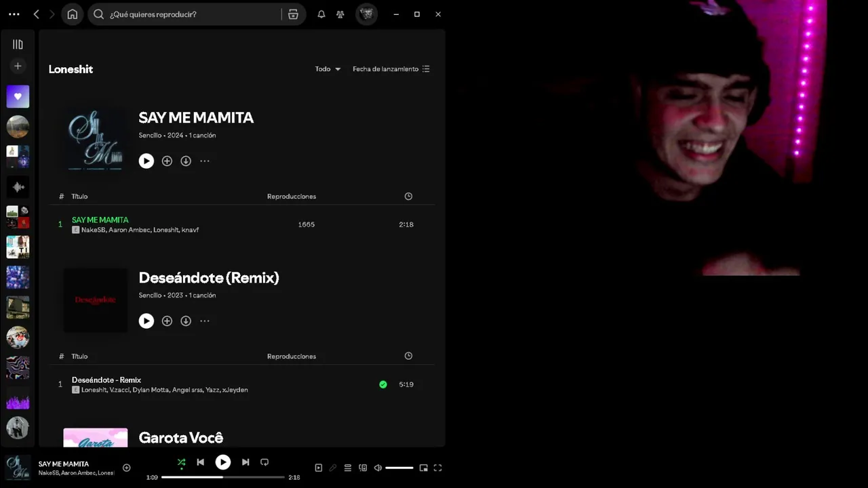Open the Loneshit artist link under Deseándote - Remix
868x488 pixels.
click(94, 390)
